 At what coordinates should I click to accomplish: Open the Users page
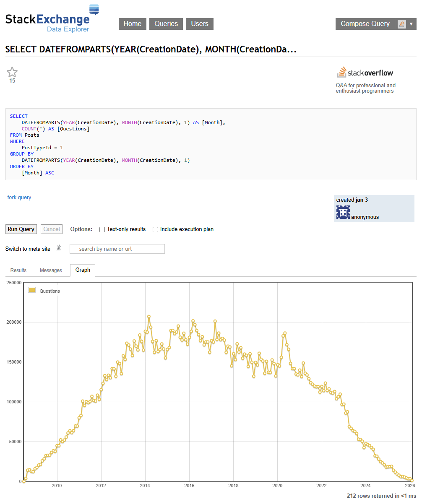200,24
